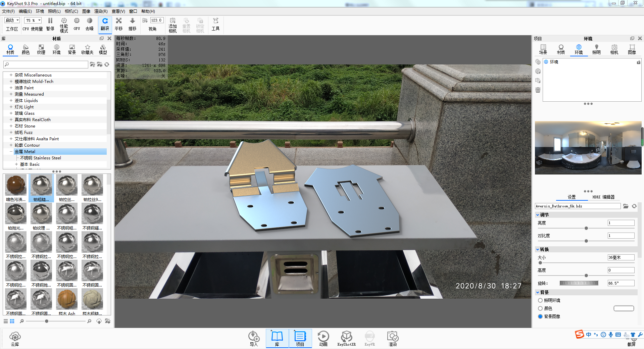Adjust the Brightness slider
Screen dimensions: 644x349
(x=586, y=228)
